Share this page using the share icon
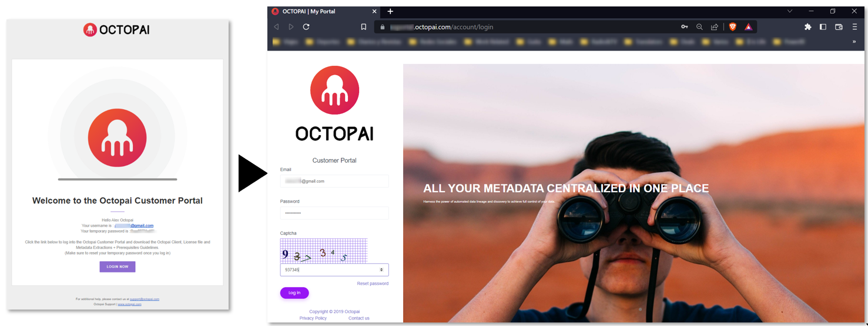The height and width of the screenshot is (326, 868). coord(715,27)
